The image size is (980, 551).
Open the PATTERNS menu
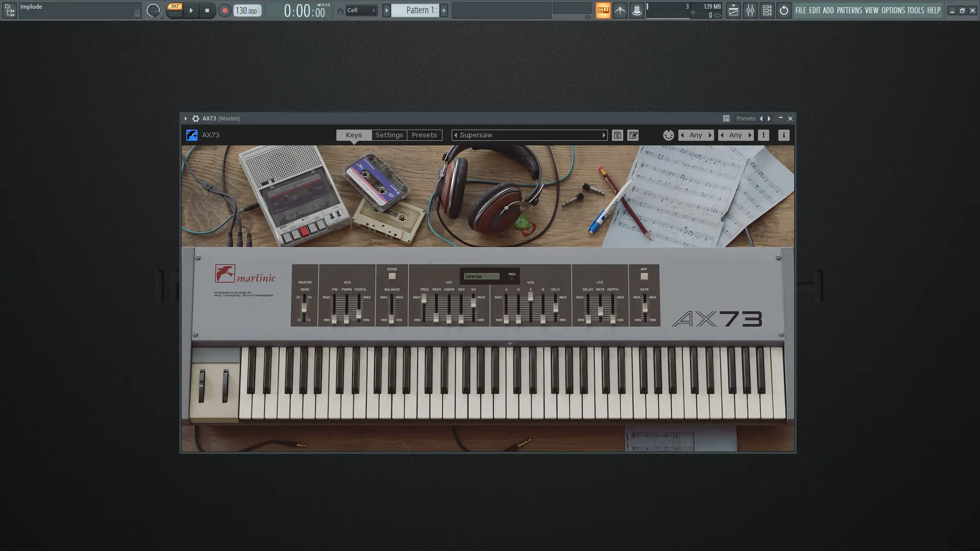(849, 10)
